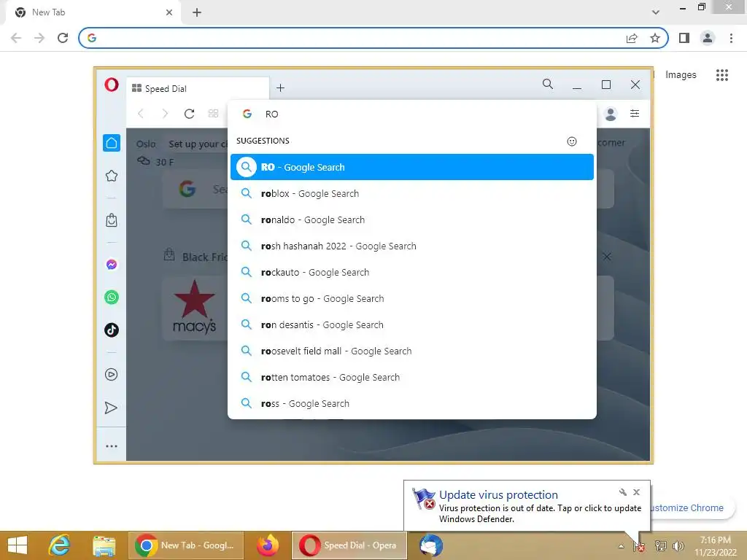
Task: Select the Speed Dial tab in Opera
Action: 198,88
